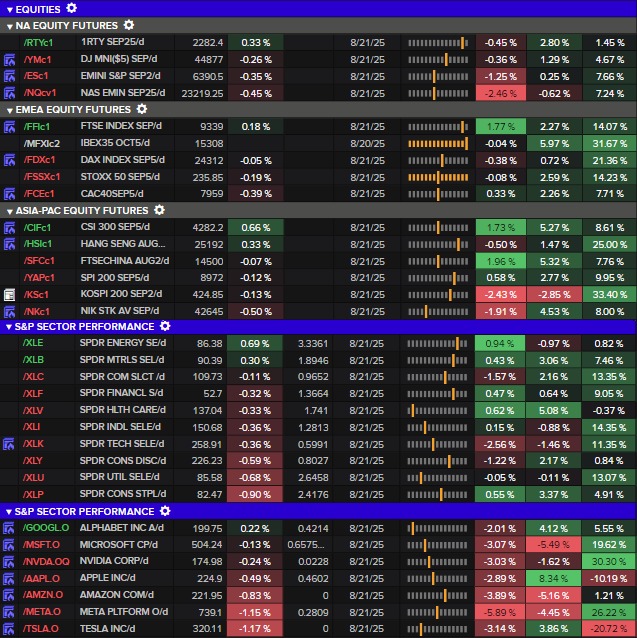Collapse the NA Equity Futures group
Image resolution: width=637 pixels, height=638 pixels.
point(9,26)
